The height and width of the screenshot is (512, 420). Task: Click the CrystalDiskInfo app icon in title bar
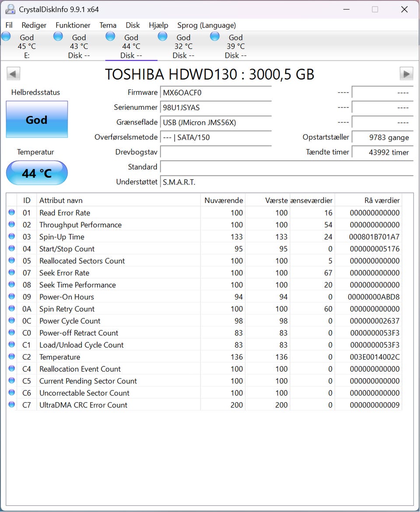10,9
